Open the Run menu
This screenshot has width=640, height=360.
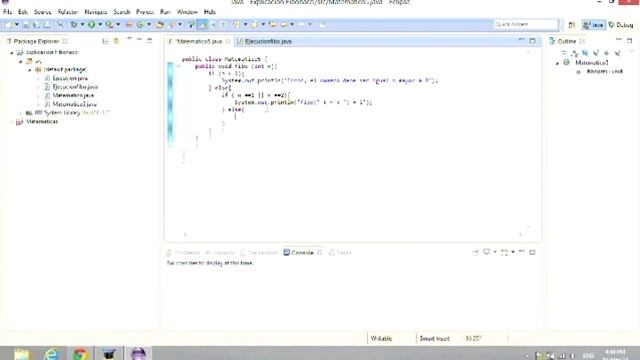165,12
